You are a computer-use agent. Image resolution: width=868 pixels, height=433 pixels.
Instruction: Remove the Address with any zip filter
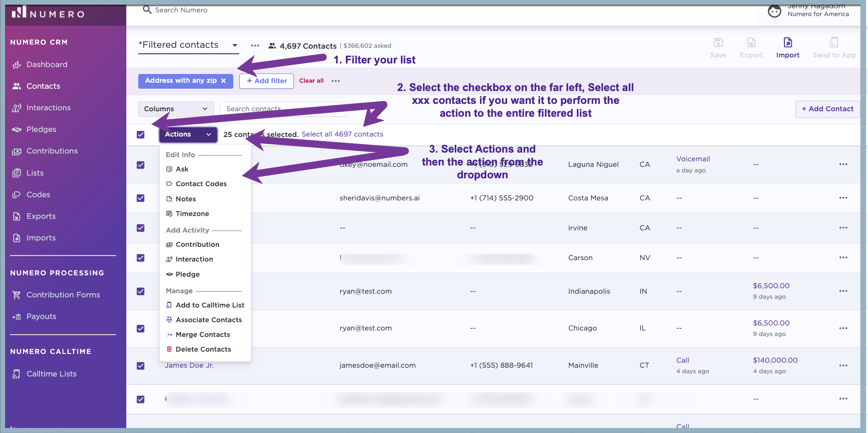224,81
